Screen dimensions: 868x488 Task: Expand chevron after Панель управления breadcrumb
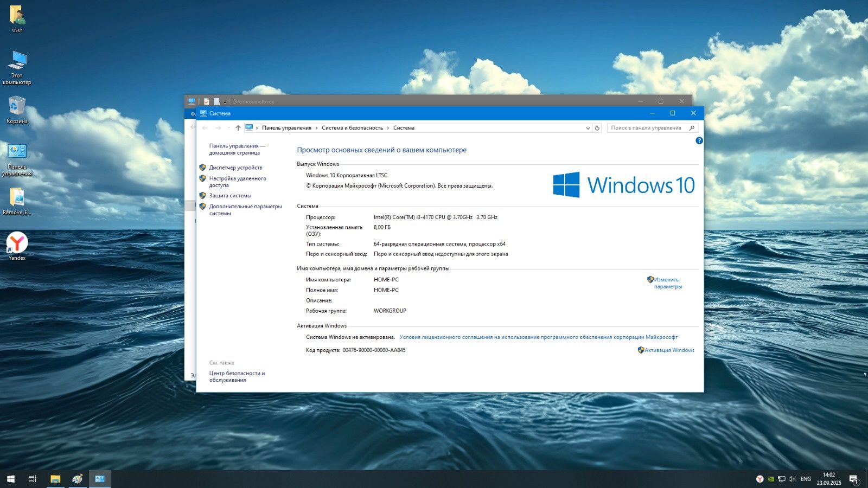point(317,128)
